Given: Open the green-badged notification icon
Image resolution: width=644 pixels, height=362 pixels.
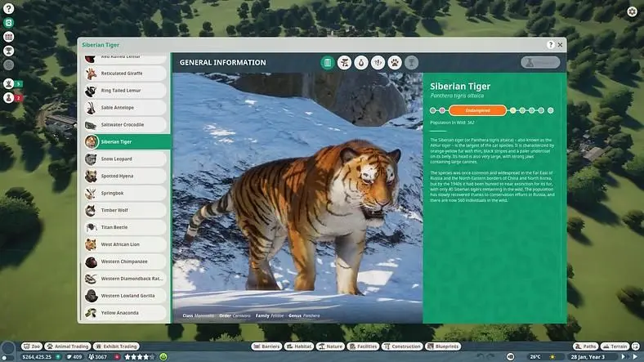Looking at the screenshot, I should [x=9, y=83].
